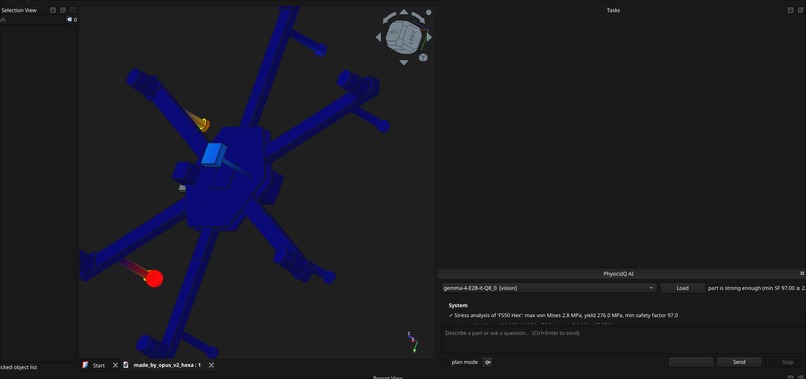Click the red sphere force marker
This screenshot has height=379, width=806.
click(154, 278)
